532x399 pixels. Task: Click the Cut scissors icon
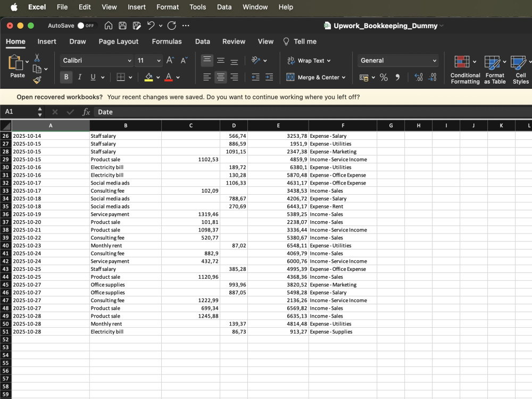coord(37,57)
